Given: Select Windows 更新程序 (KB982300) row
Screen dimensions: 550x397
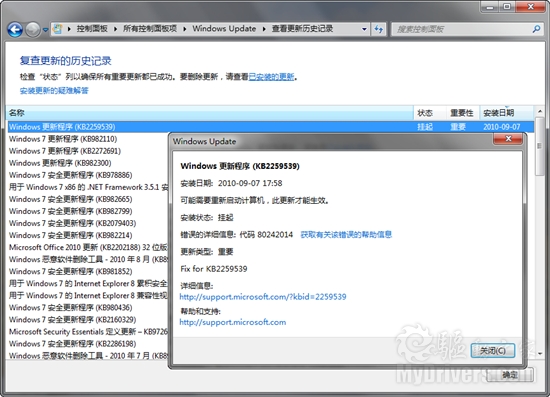Looking at the screenshot, I should (x=88, y=163).
